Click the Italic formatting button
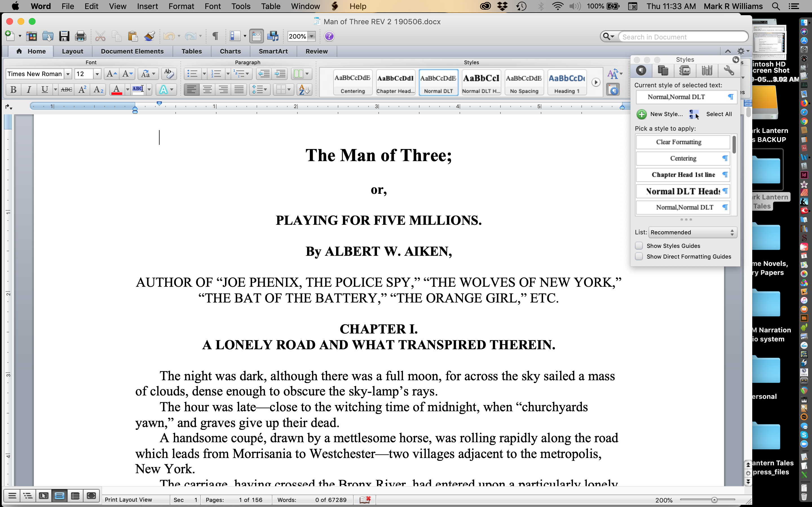Viewport: 812px width, 507px height. click(29, 90)
